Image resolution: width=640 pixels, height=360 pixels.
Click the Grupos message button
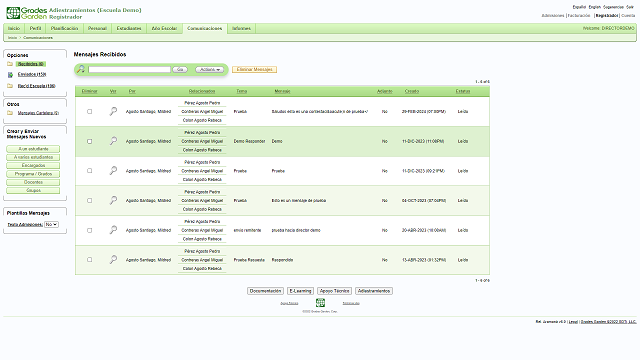(x=33, y=191)
